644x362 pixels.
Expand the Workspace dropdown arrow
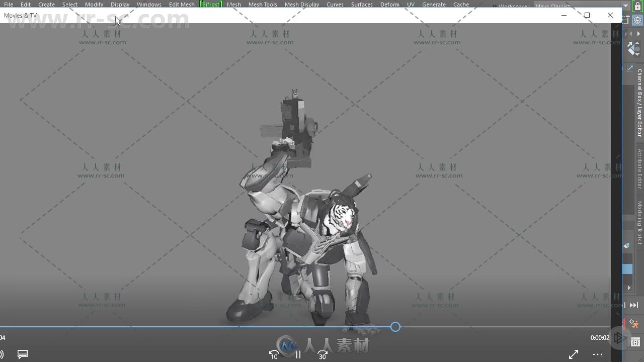point(626,6)
